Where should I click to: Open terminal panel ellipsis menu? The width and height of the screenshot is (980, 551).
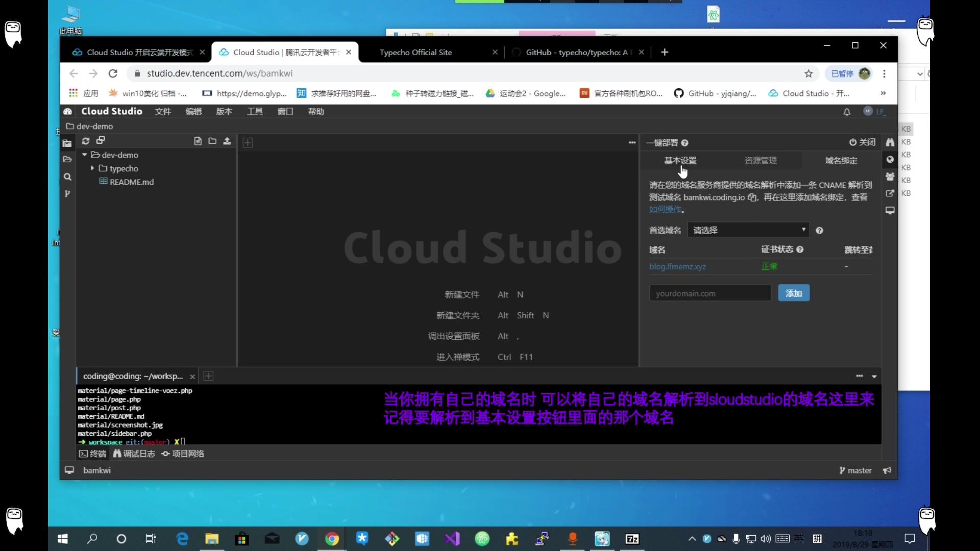click(x=860, y=376)
